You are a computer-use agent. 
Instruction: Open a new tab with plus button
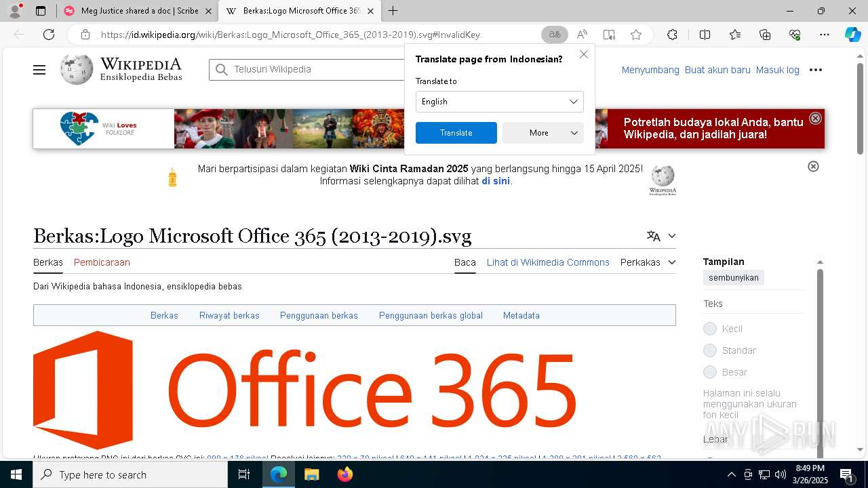(393, 11)
